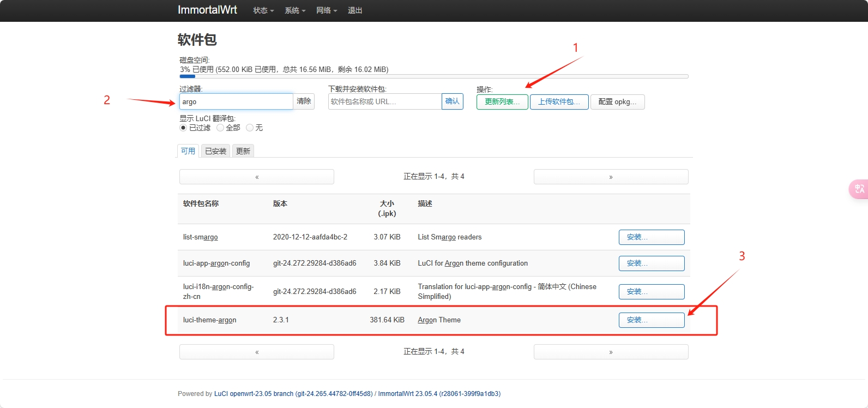Install the luci-theme-argon package

coord(651,320)
